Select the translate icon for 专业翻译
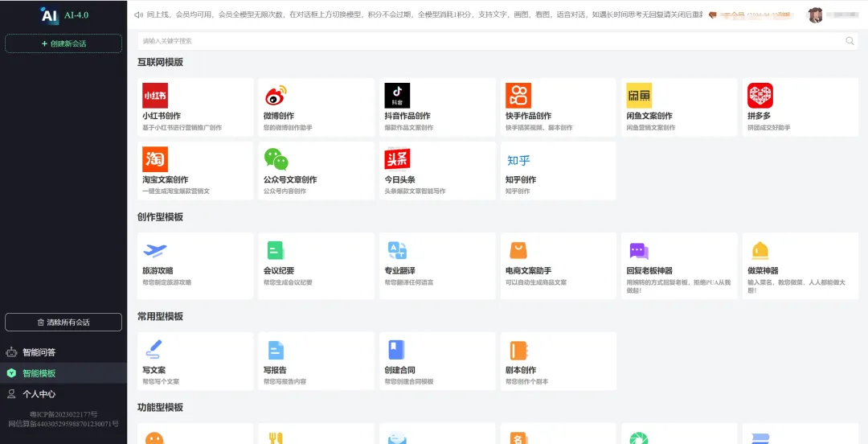 point(398,250)
